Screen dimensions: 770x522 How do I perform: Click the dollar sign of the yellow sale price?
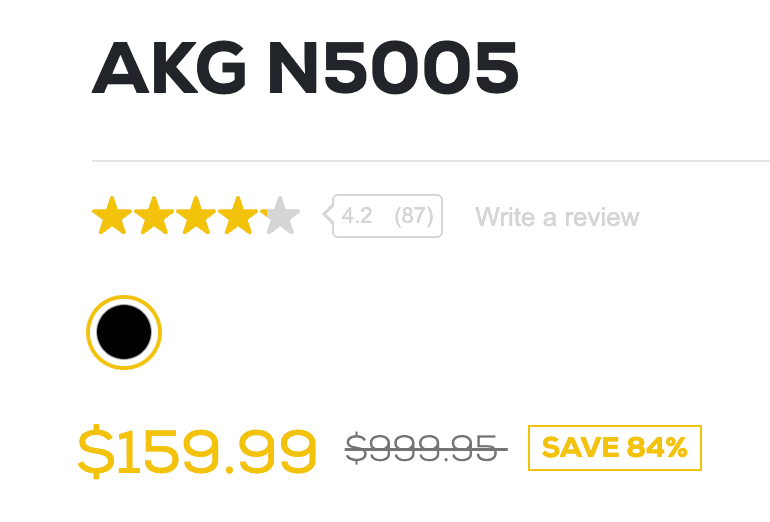pos(96,450)
